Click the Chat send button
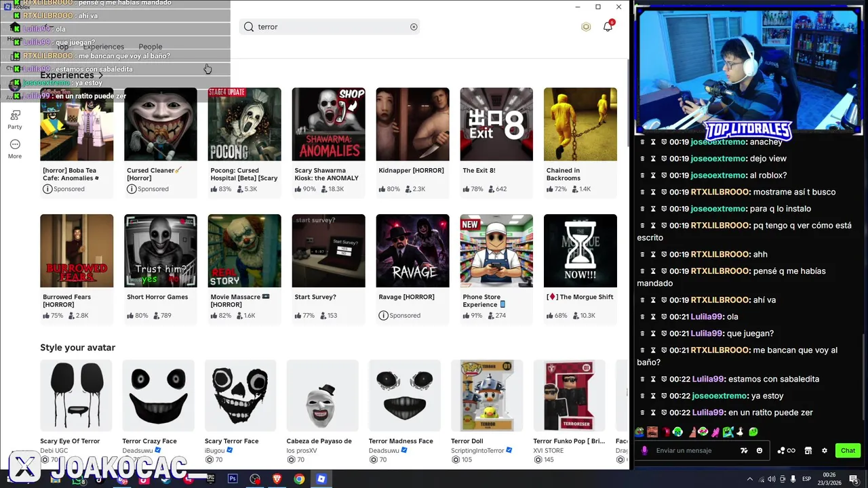The image size is (868, 488). tap(848, 451)
